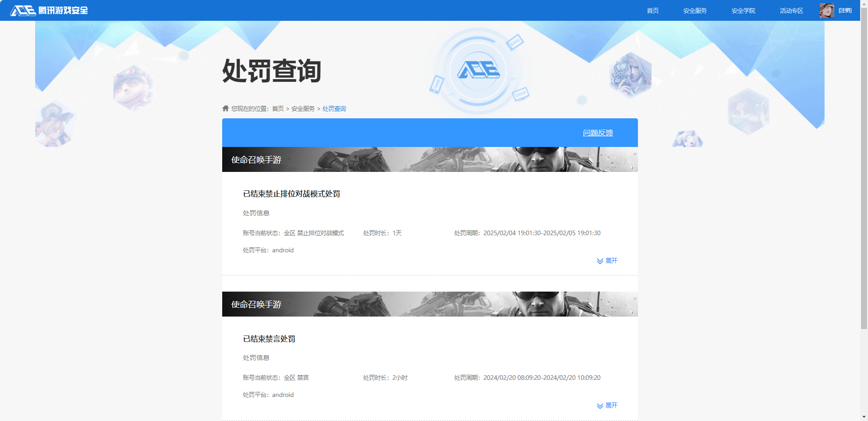
Task: Click the 处罚时长：2小时 text
Action: [x=385, y=378]
